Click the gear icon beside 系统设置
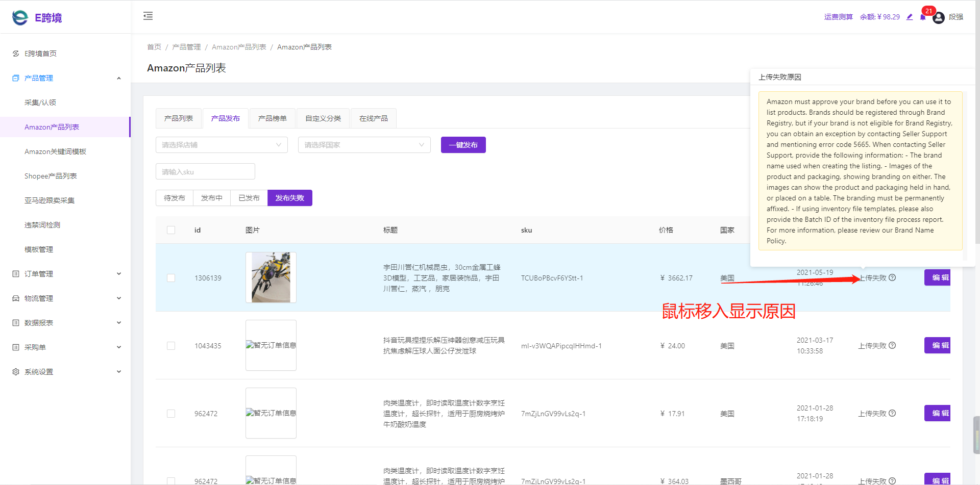This screenshot has height=485, width=980. tap(16, 372)
